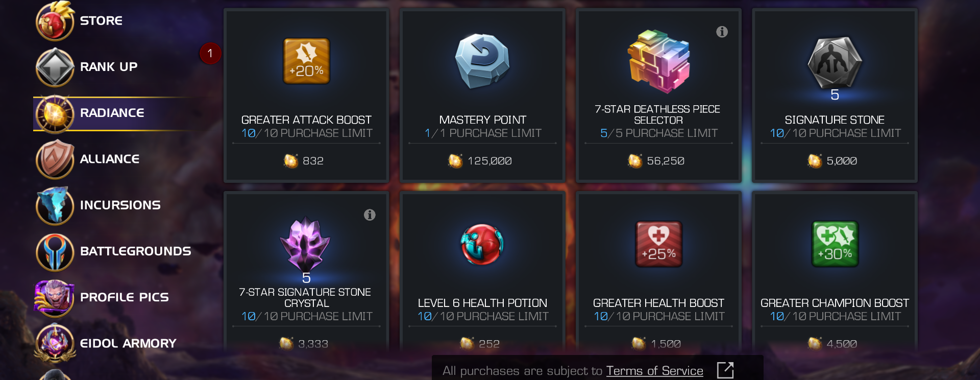Buy Mastery Point for 125,000
Screen dimensions: 980x380
(x=482, y=161)
